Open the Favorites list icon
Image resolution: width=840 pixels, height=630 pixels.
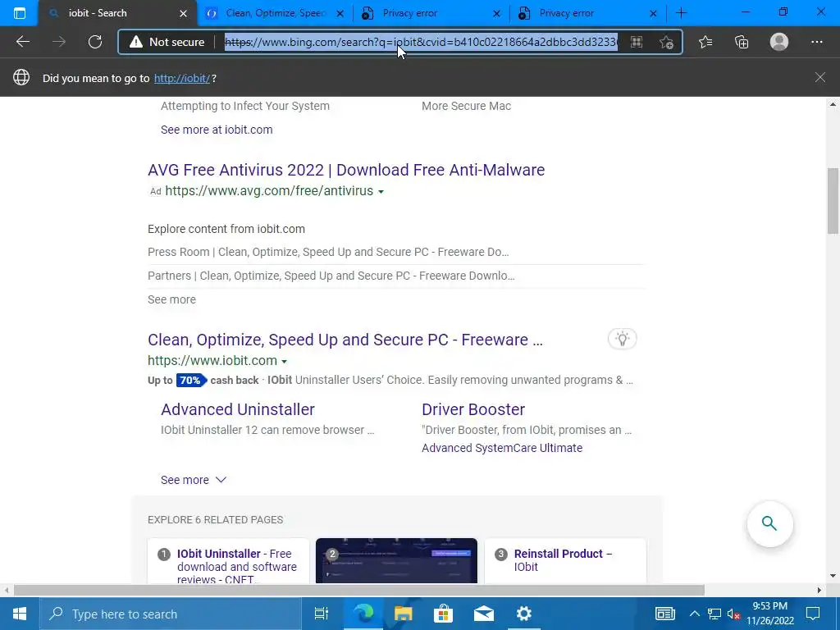[705, 42]
